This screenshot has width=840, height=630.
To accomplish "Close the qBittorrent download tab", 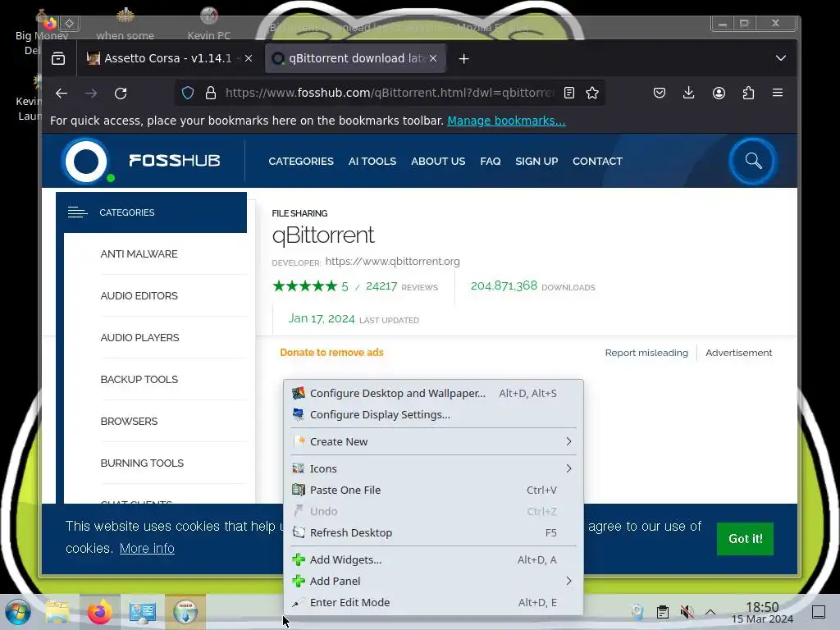I will (433, 58).
